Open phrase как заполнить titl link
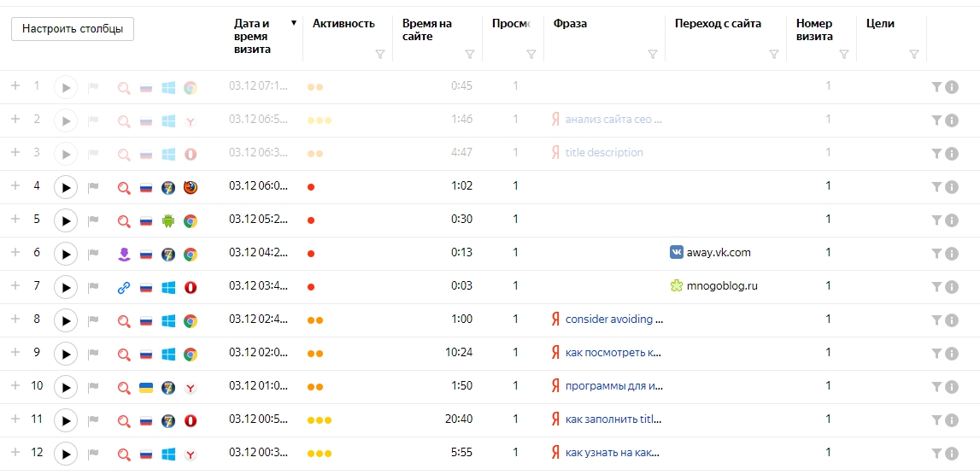 click(x=613, y=419)
